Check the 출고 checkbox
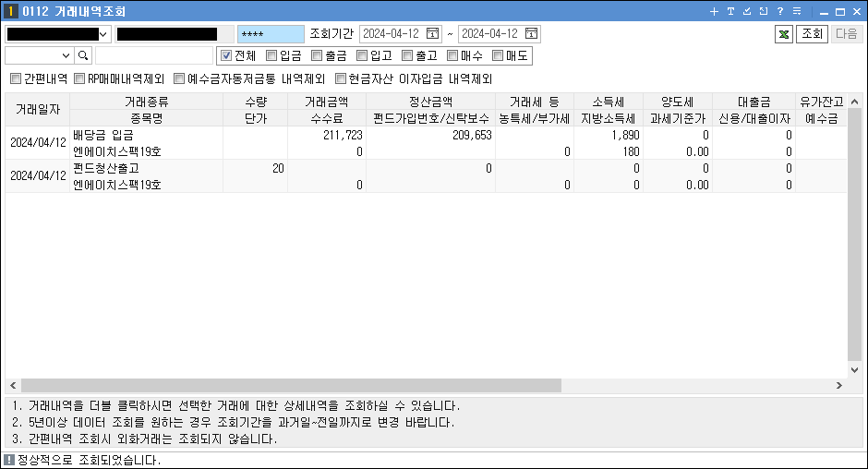This screenshot has width=868, height=469. coord(407,55)
